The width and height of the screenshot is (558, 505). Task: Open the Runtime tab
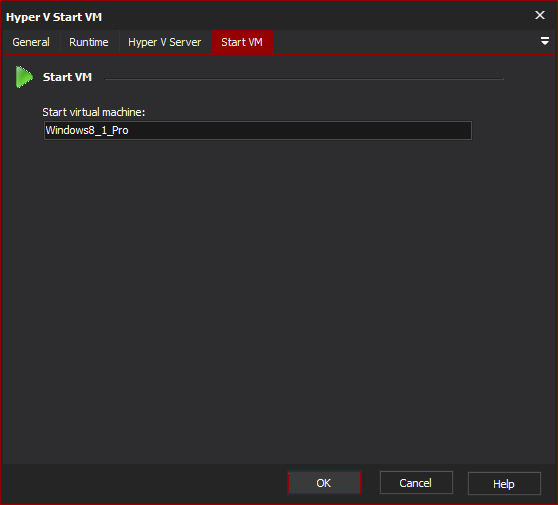89,42
